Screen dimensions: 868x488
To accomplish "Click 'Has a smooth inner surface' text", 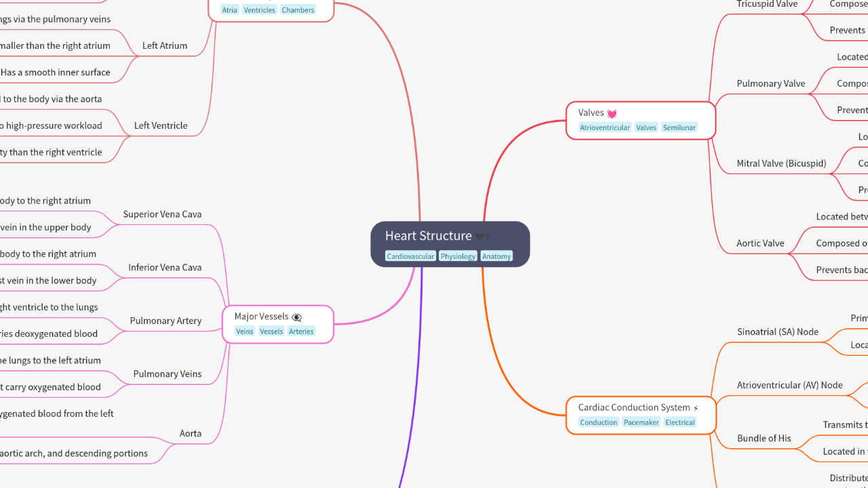I will coord(55,73).
